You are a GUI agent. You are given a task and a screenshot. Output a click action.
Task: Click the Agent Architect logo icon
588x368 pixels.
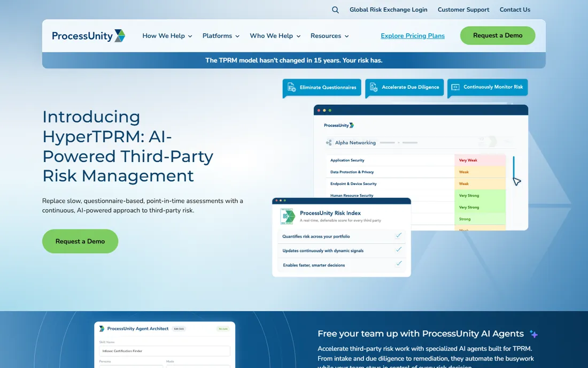pyautogui.click(x=102, y=328)
